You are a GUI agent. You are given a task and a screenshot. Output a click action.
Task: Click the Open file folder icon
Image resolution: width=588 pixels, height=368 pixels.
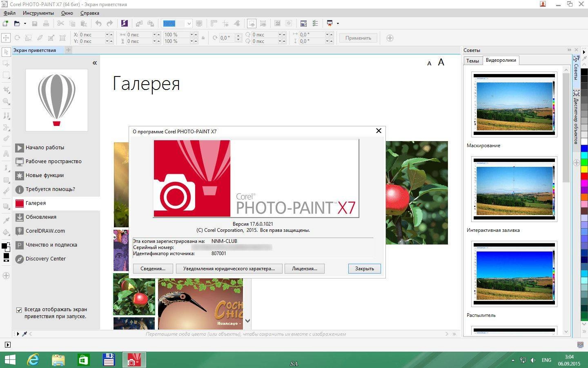point(17,23)
